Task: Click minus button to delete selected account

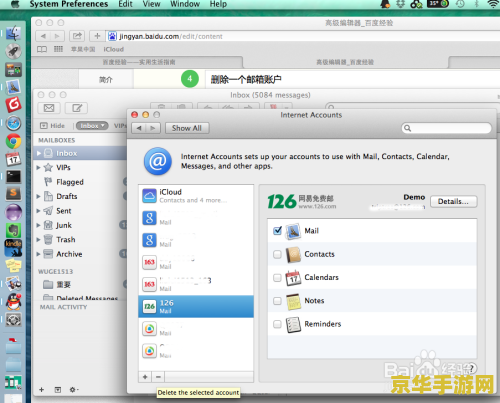Action: [x=158, y=377]
